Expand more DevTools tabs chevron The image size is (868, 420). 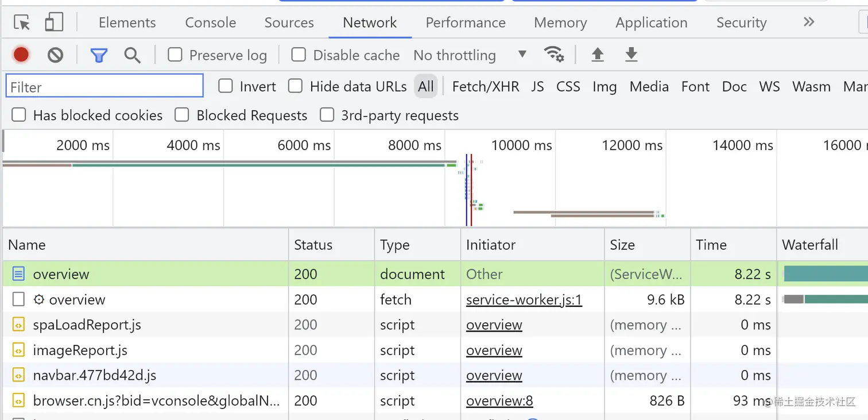(809, 22)
